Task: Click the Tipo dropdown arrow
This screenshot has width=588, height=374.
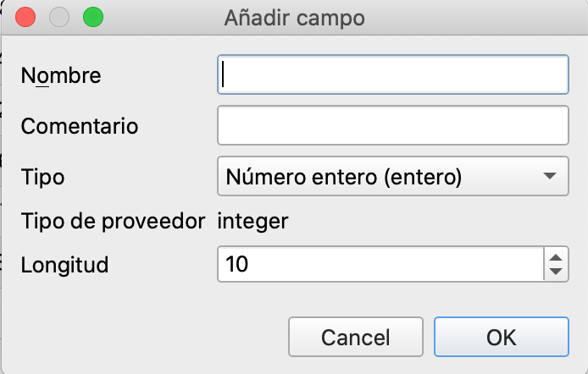Action: pyautogui.click(x=550, y=177)
